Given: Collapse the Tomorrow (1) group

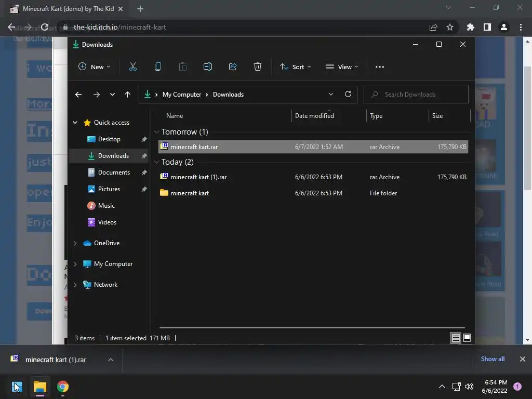Looking at the screenshot, I should pyautogui.click(x=156, y=132).
